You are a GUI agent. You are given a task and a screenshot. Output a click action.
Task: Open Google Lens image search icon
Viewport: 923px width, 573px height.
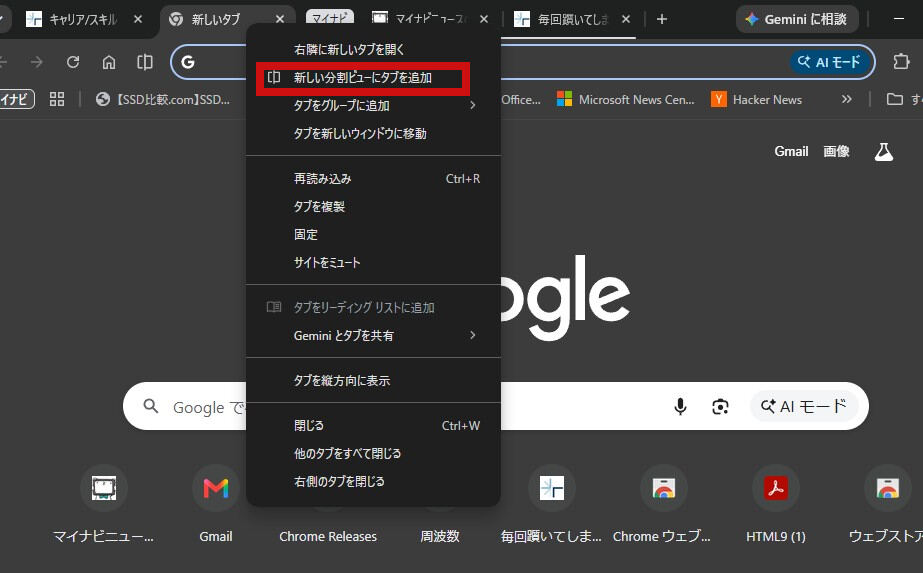pyautogui.click(x=721, y=406)
